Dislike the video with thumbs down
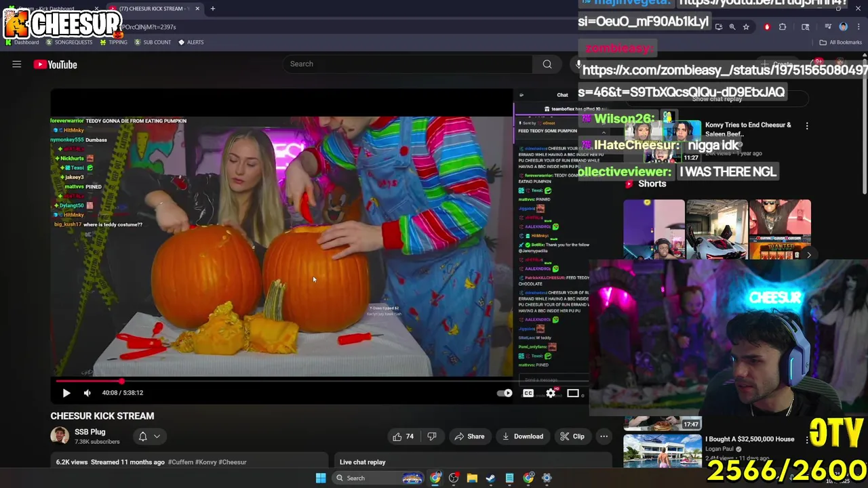This screenshot has height=488, width=868. click(x=432, y=436)
